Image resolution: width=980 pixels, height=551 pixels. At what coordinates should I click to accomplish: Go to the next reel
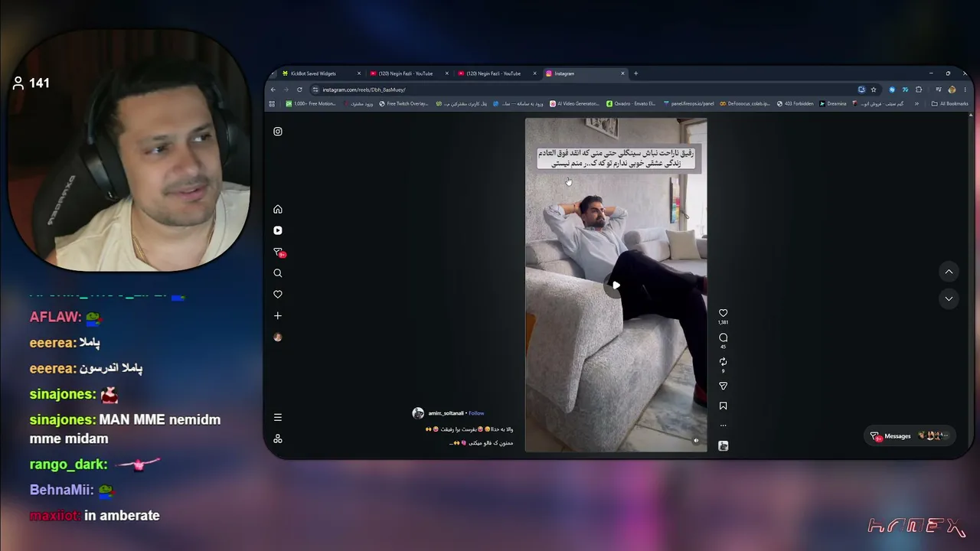tap(949, 298)
